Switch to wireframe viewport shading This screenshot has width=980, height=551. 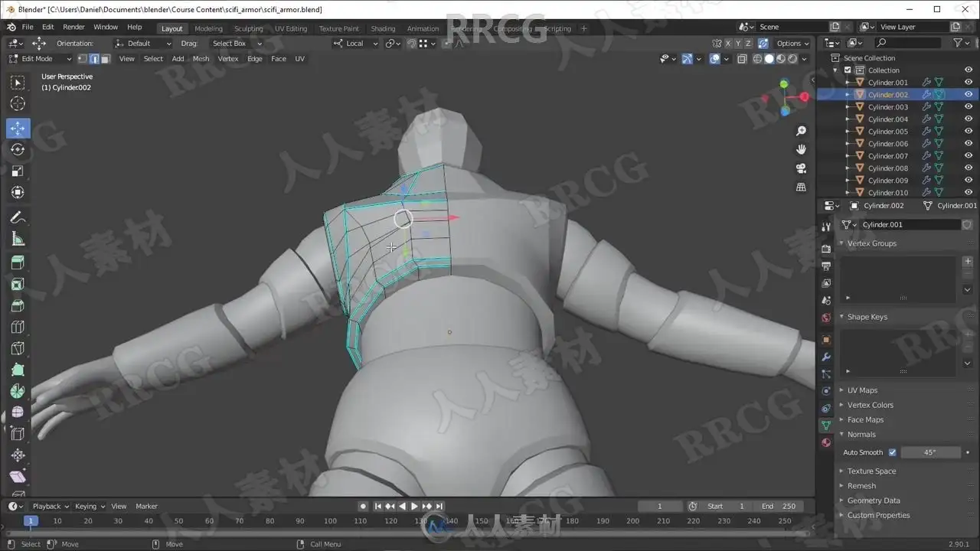pyautogui.click(x=758, y=59)
